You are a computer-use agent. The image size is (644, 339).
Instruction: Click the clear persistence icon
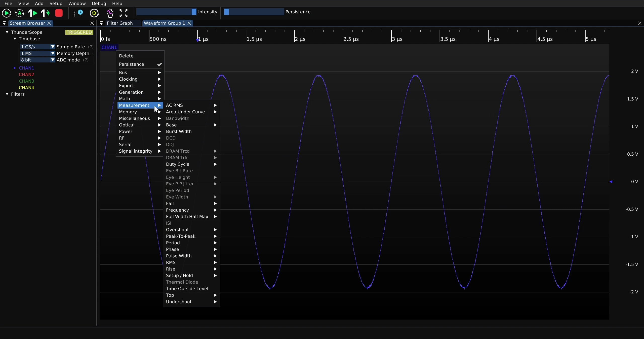(110, 13)
